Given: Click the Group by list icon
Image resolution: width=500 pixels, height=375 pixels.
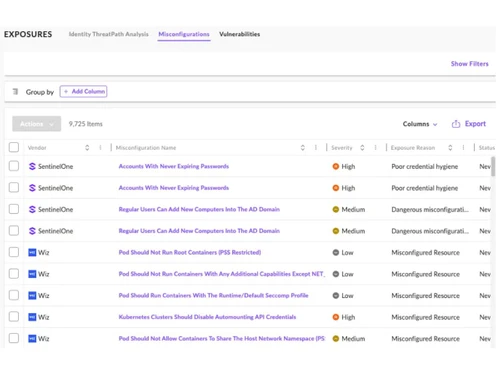Looking at the screenshot, I should tap(15, 91).
